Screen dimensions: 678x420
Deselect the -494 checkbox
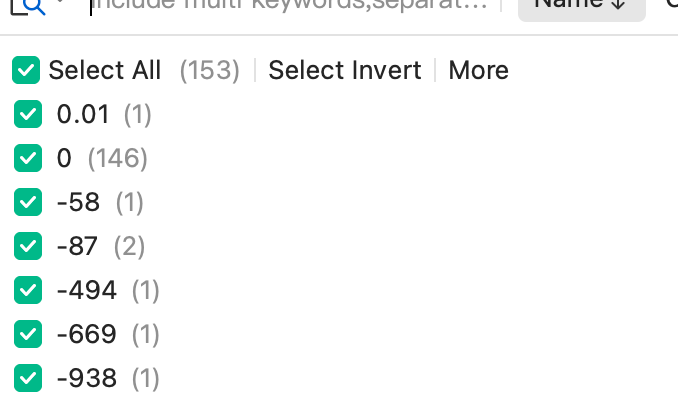(28, 290)
